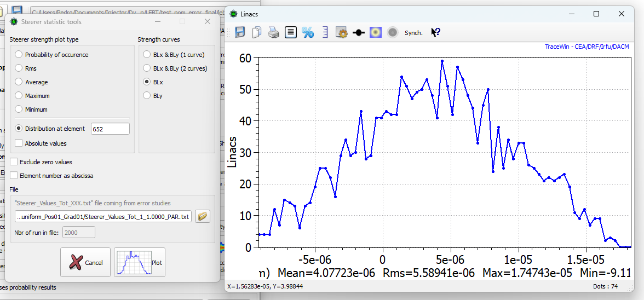Image resolution: width=644 pixels, height=300 pixels.
Task: Enable the Absolute values checkbox
Action: click(19, 143)
